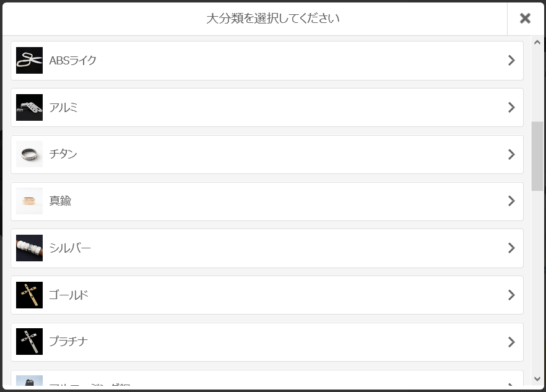Click the チタン ring thumbnail
The image size is (546, 392).
(29, 154)
